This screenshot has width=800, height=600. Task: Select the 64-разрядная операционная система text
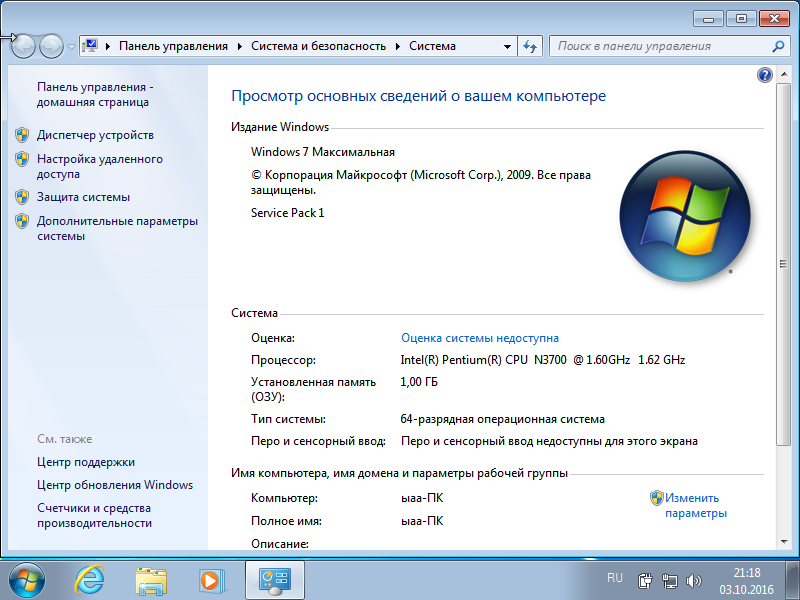pos(503,419)
